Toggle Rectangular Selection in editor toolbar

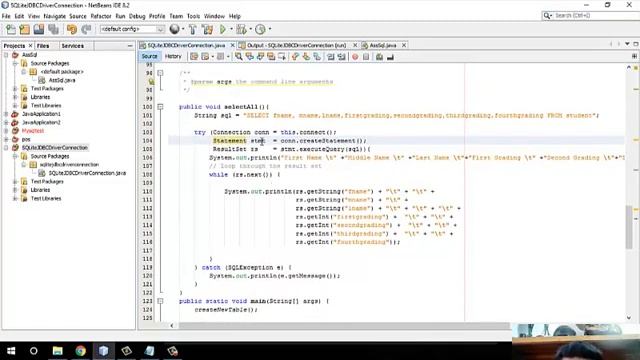(282, 57)
